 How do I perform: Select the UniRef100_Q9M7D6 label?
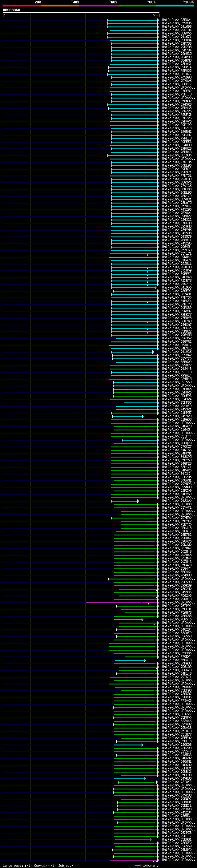pyautogui.click(x=177, y=43)
